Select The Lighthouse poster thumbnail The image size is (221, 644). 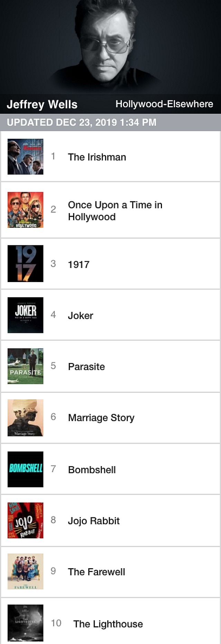pos(26,623)
